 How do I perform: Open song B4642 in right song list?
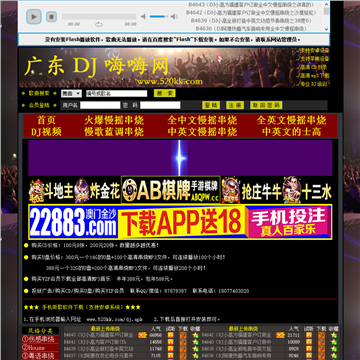pyautogui.click(x=237, y=335)
